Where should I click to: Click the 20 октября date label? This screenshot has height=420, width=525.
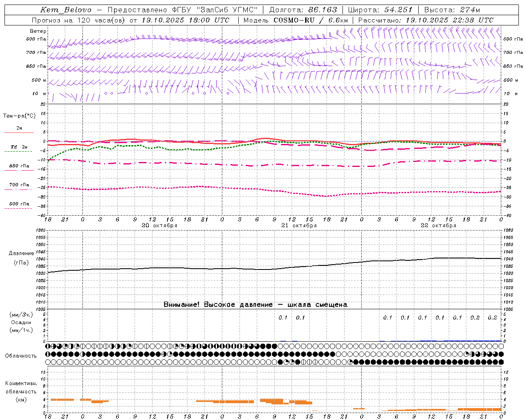[160, 226]
